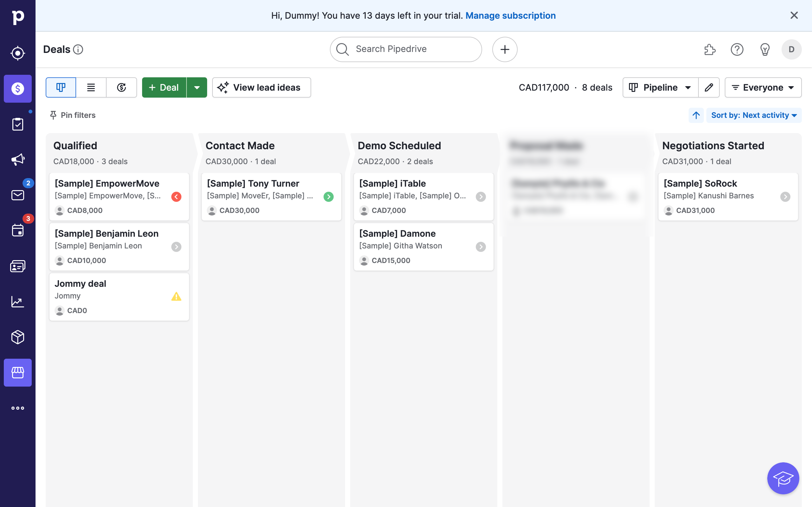Open the more options ellipsis menu

click(x=17, y=408)
